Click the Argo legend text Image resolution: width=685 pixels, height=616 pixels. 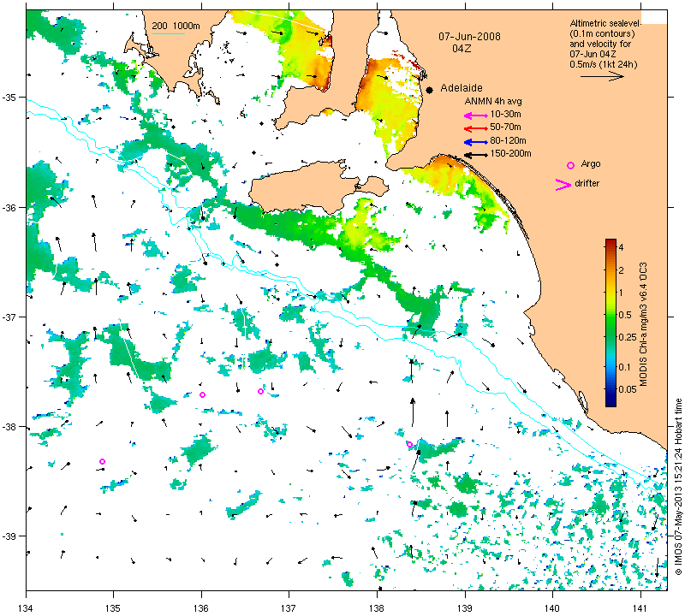pos(591,164)
